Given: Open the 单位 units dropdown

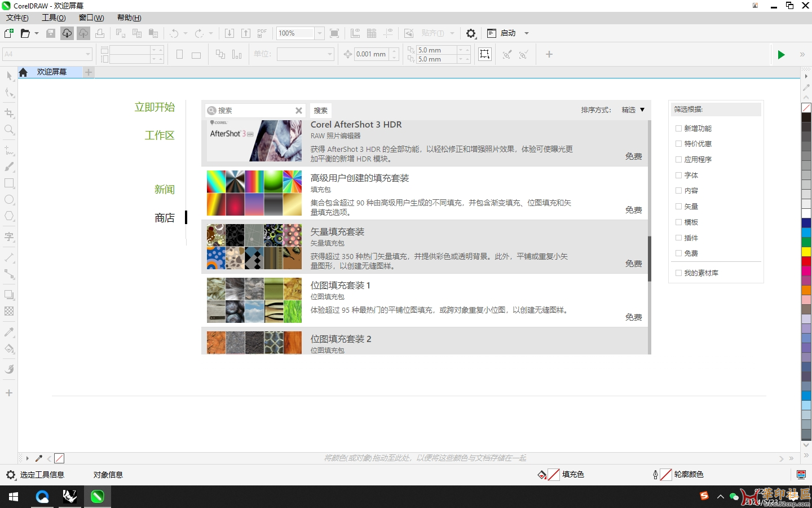Looking at the screenshot, I should pos(330,54).
